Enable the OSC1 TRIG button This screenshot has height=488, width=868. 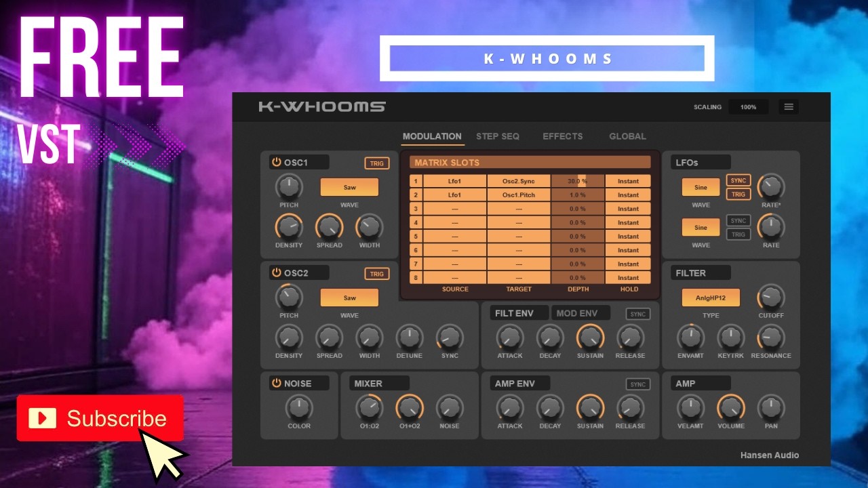click(377, 163)
